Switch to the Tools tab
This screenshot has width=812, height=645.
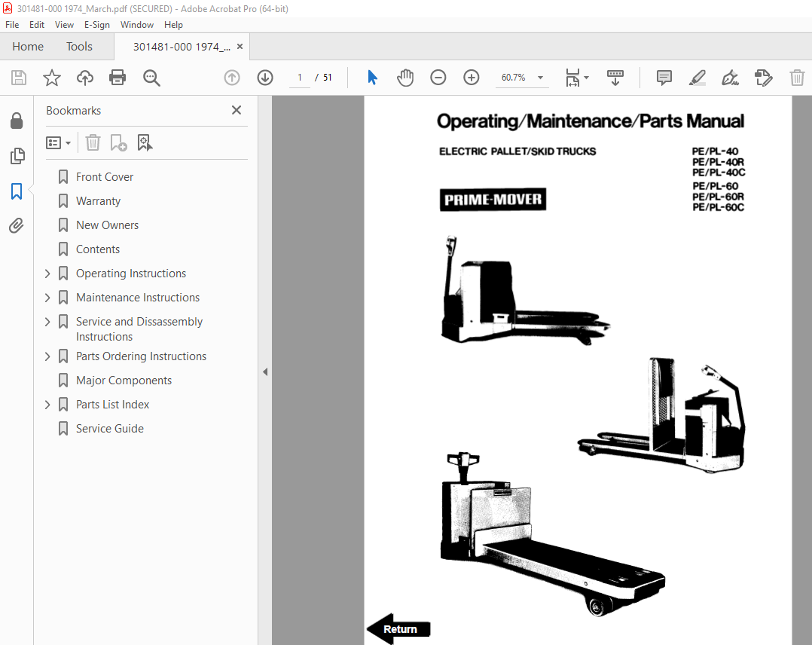pos(79,47)
